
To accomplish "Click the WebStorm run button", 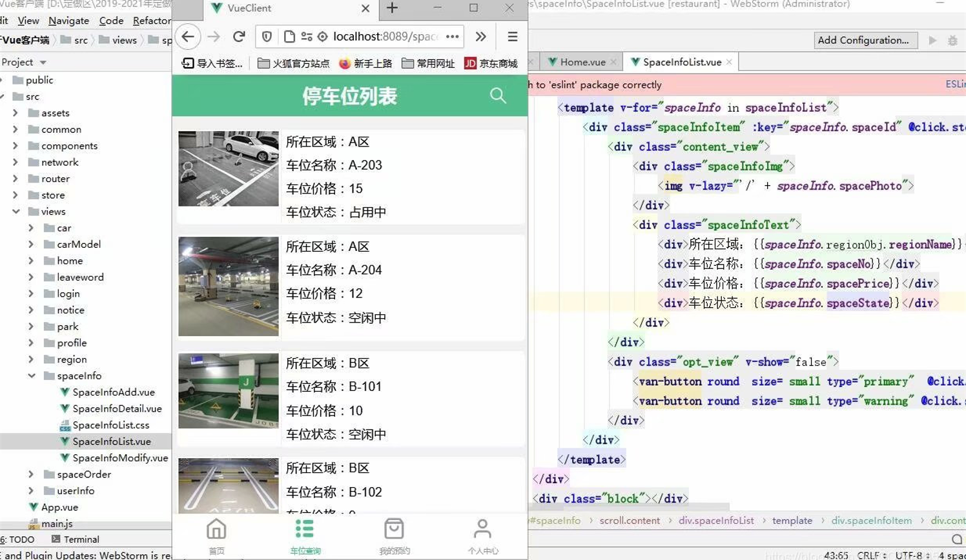I will click(933, 40).
